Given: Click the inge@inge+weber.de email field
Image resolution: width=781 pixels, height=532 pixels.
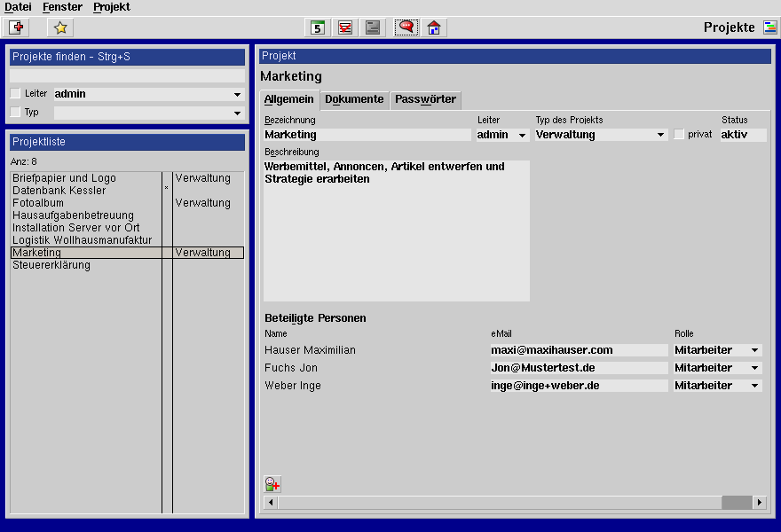Looking at the screenshot, I should 579,386.
